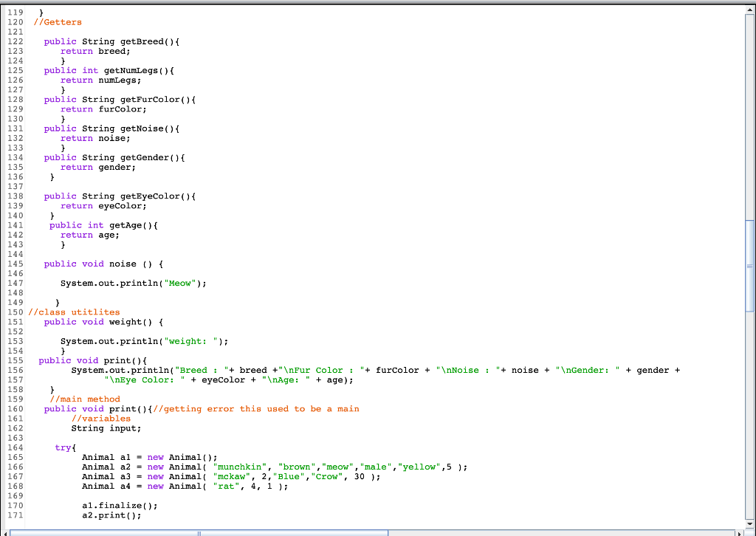Image resolution: width=756 pixels, height=536 pixels.
Task: Click the "\nAge: " string literal
Action: pos(286,379)
